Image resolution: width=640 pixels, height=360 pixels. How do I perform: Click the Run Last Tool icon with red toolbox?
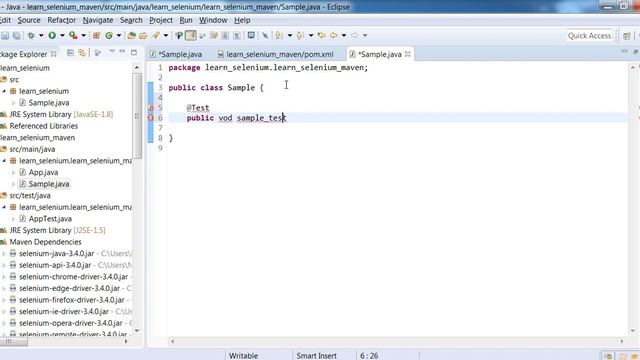pyautogui.click(x=73, y=36)
